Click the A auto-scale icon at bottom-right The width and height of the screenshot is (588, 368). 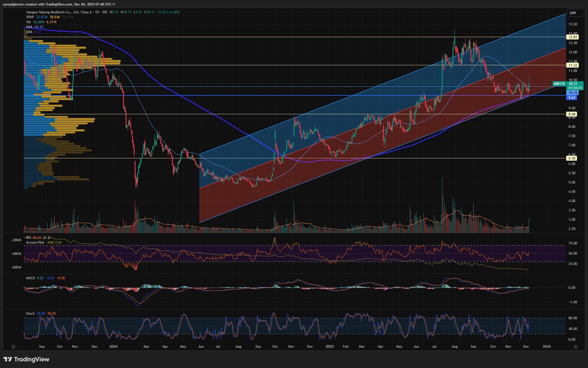tap(576, 347)
